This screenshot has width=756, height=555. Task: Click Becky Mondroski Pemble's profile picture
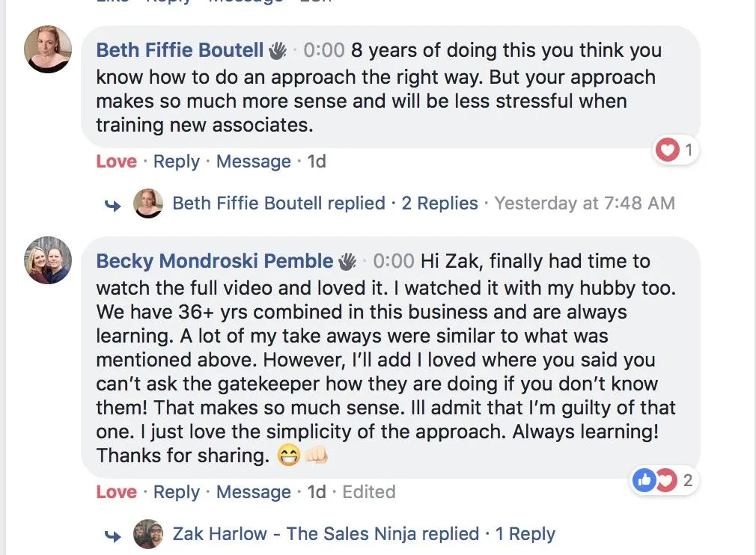(x=49, y=260)
